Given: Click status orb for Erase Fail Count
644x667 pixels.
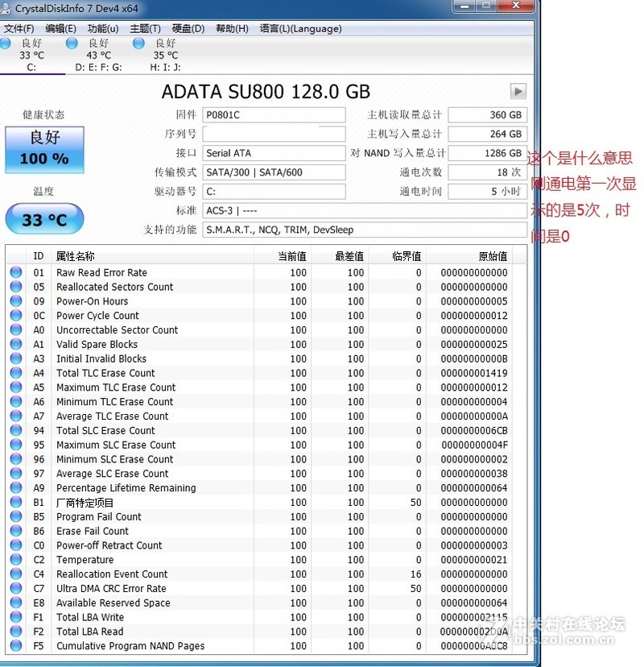Looking at the screenshot, I should pyautogui.click(x=16, y=530).
